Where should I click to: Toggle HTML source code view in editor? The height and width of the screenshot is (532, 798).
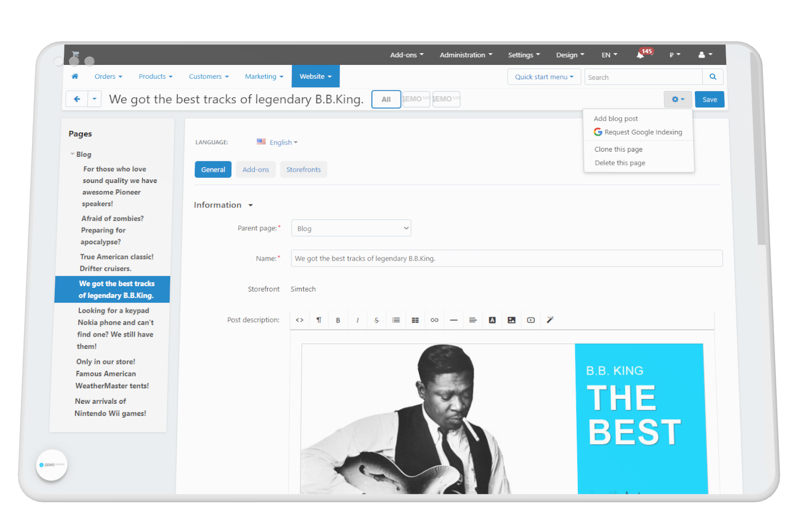(x=300, y=320)
